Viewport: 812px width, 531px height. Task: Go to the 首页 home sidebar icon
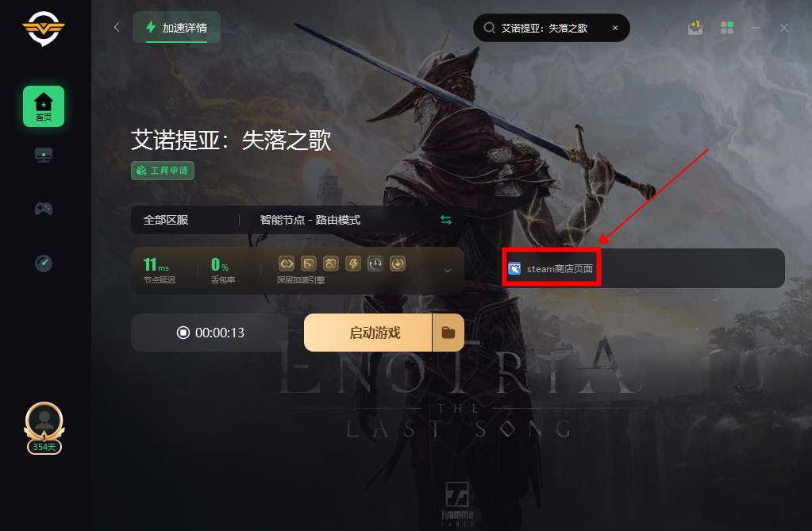pyautogui.click(x=44, y=106)
